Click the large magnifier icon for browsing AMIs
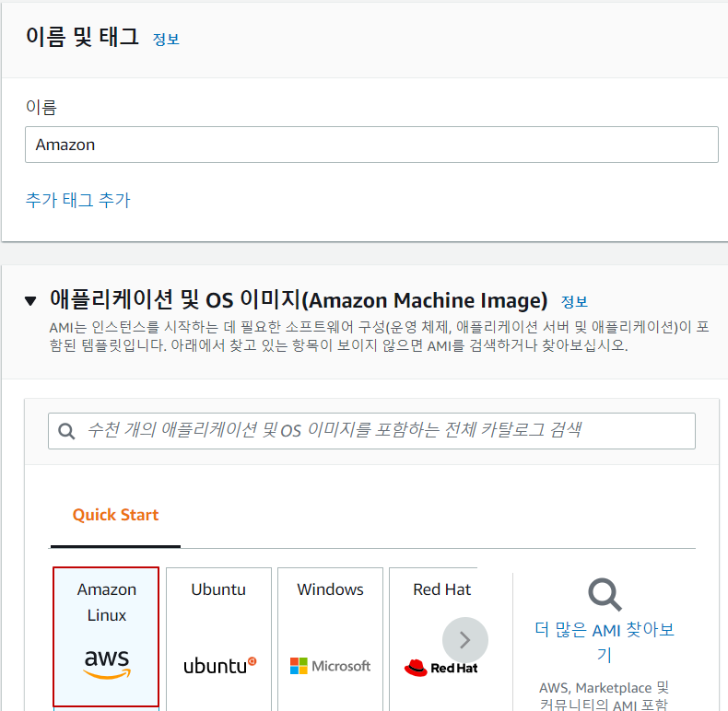This screenshot has width=728, height=711. 605,595
